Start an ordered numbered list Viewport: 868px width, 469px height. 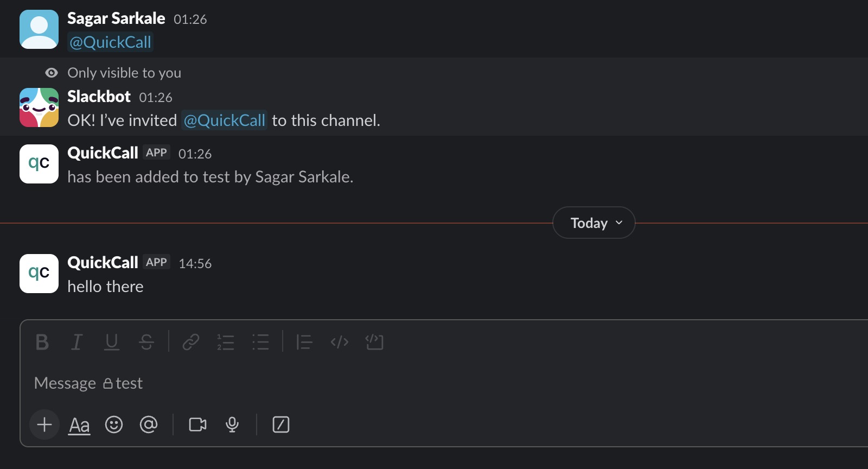click(x=226, y=342)
